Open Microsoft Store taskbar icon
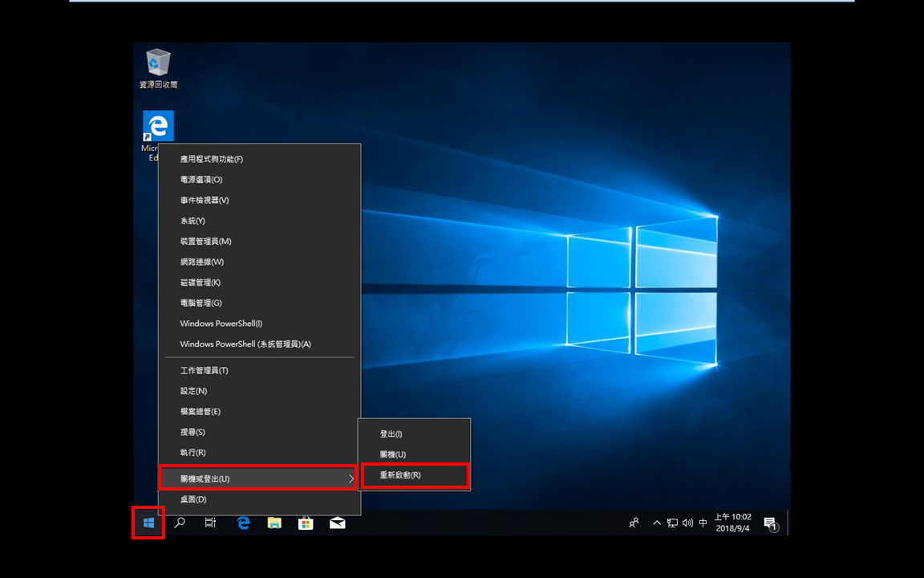 point(306,523)
